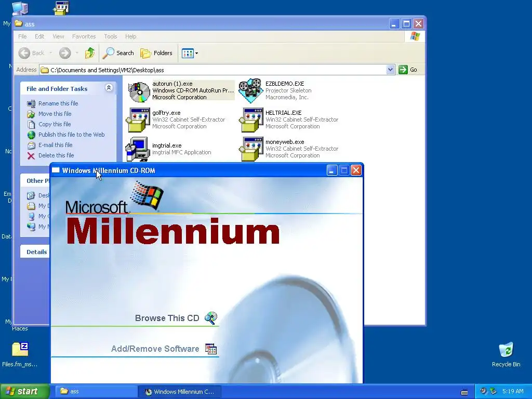The width and height of the screenshot is (532, 399).
Task: Close the Windows Millennium CD-ROM window
Action: pyautogui.click(x=356, y=170)
